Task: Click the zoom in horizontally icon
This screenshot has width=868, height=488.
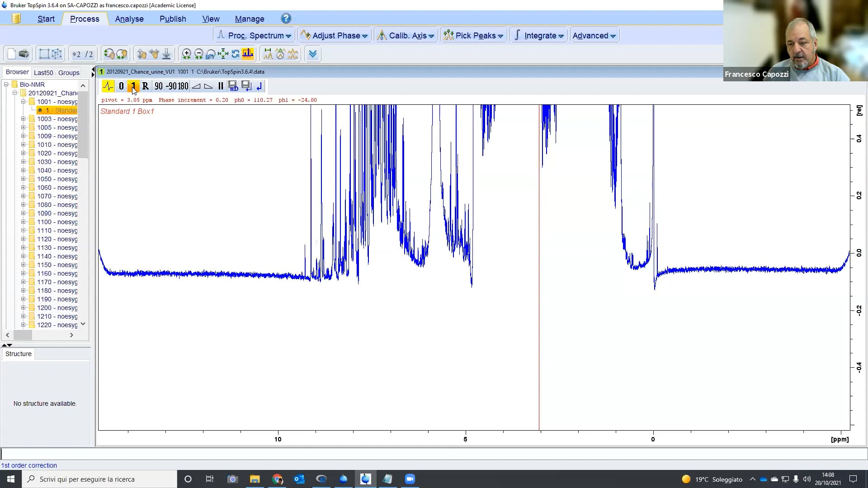Action: (186, 54)
